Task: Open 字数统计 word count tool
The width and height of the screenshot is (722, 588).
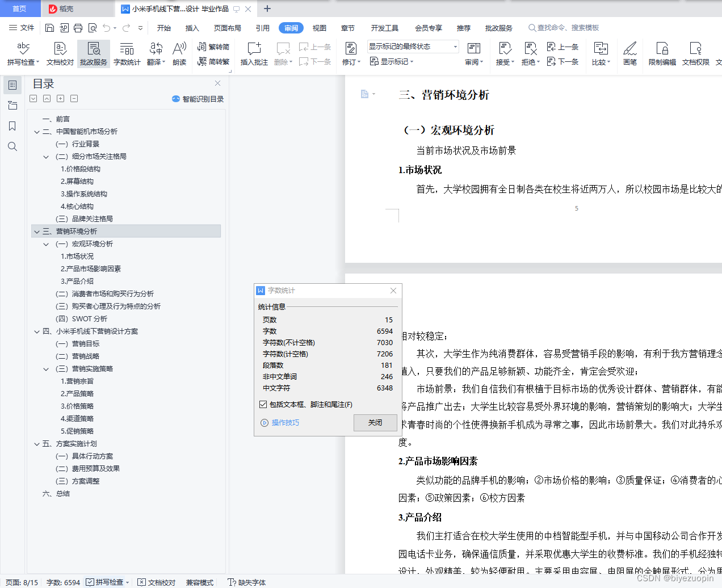Action: point(127,54)
